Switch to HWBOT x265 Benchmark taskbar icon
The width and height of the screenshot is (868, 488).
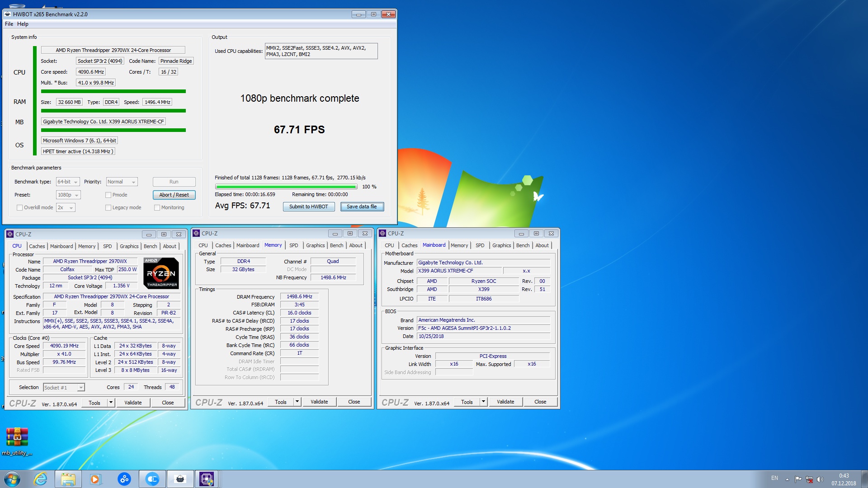pyautogui.click(x=180, y=479)
